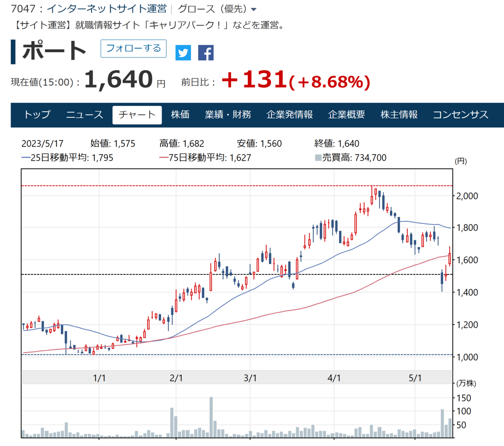Click the tallest volume bar in February

click(x=211, y=417)
